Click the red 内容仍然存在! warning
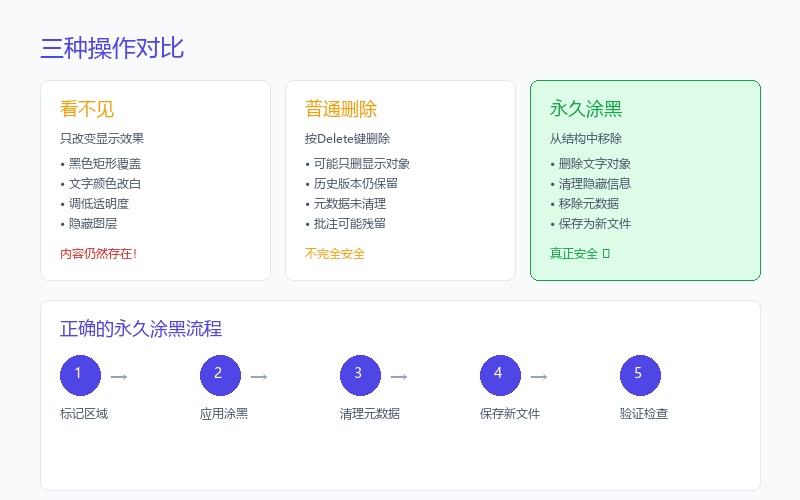This screenshot has width=800, height=500. (98, 253)
